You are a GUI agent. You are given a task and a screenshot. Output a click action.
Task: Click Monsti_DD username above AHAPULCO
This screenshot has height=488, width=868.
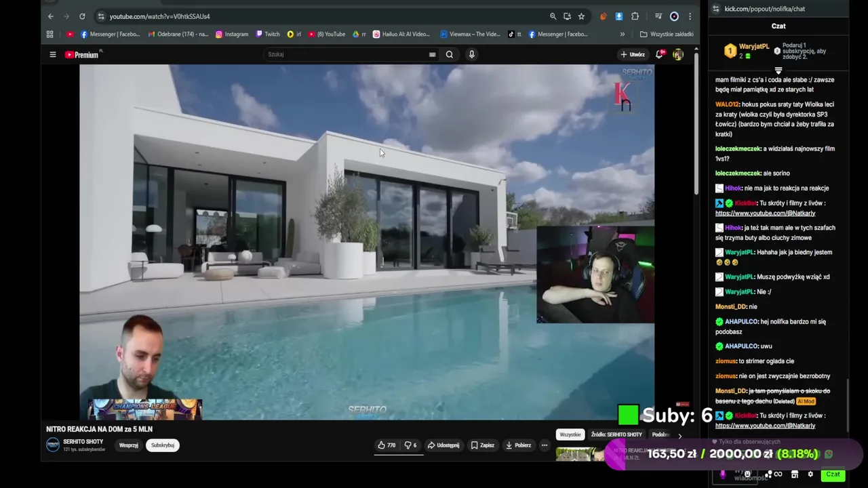click(x=730, y=306)
